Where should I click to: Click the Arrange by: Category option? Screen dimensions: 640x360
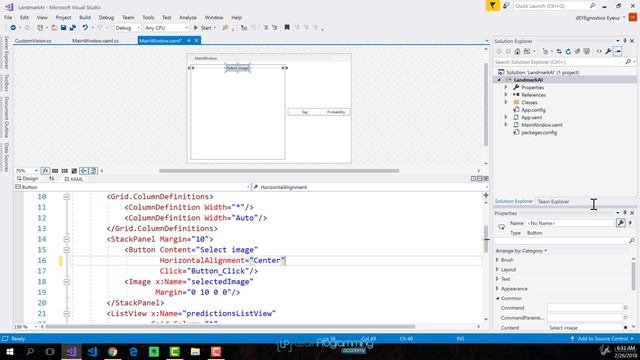pyautogui.click(x=521, y=251)
